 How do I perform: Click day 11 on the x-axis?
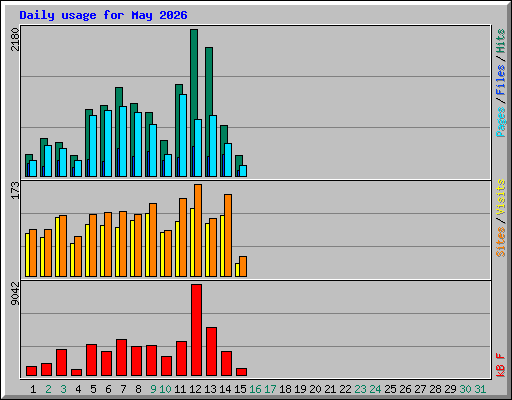pyautogui.click(x=180, y=389)
